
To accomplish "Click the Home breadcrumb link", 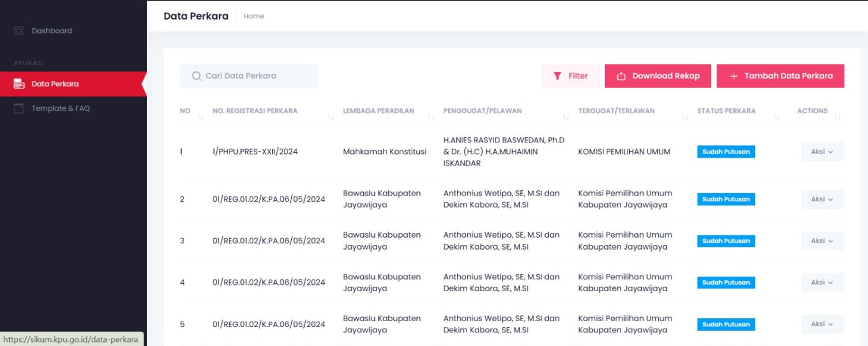I will [x=253, y=16].
